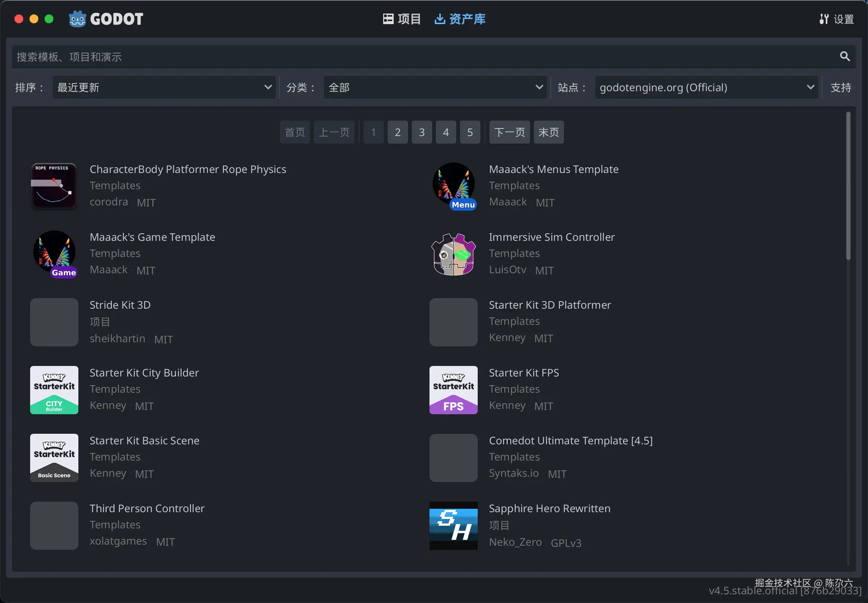Click Starter Kit City Builder icon
The height and width of the screenshot is (603, 868).
pyautogui.click(x=54, y=390)
